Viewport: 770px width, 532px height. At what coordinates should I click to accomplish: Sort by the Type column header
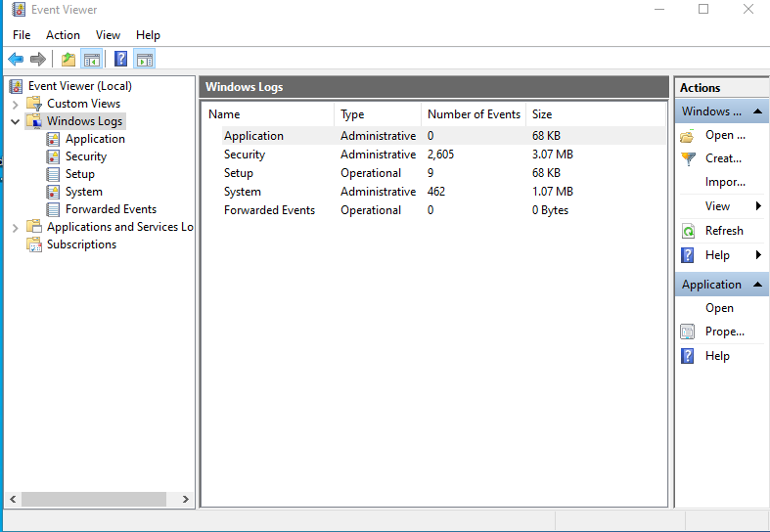[x=378, y=114]
